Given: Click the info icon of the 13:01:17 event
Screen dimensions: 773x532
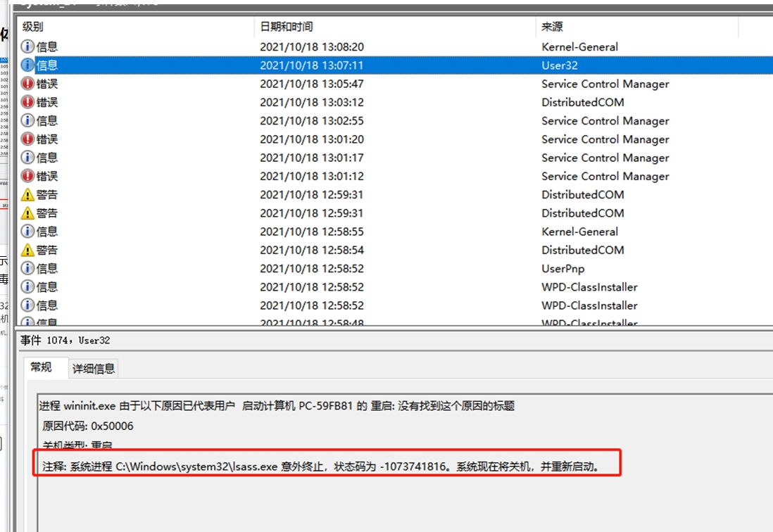Looking at the screenshot, I should coord(27,158).
